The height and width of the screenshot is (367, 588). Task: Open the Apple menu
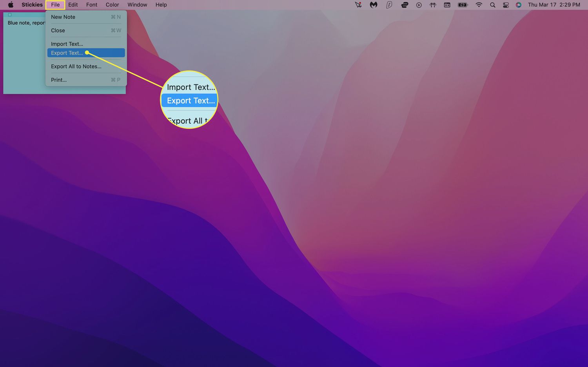point(11,5)
